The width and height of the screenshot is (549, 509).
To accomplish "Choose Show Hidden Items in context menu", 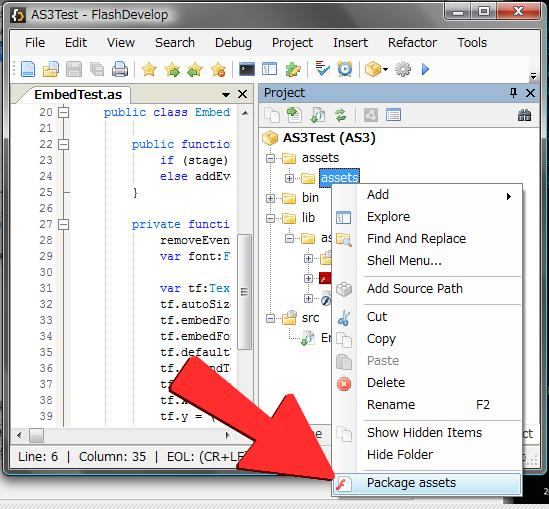I will coord(427,433).
